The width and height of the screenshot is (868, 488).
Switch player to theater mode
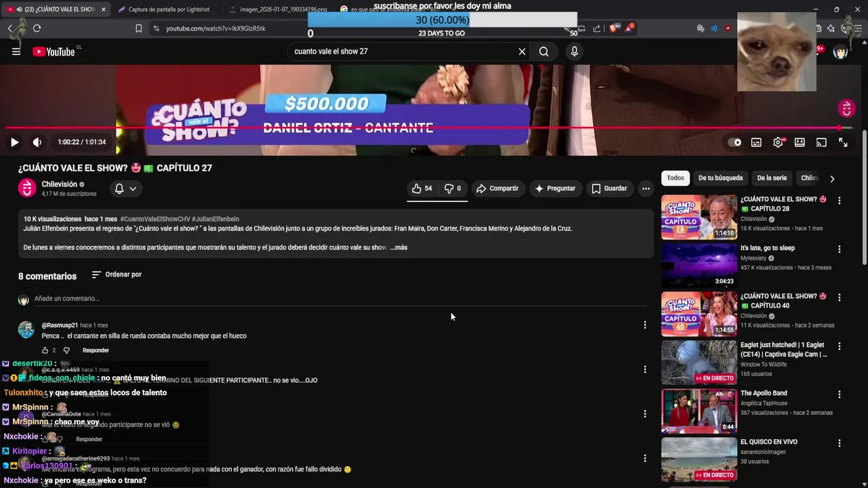(x=800, y=142)
